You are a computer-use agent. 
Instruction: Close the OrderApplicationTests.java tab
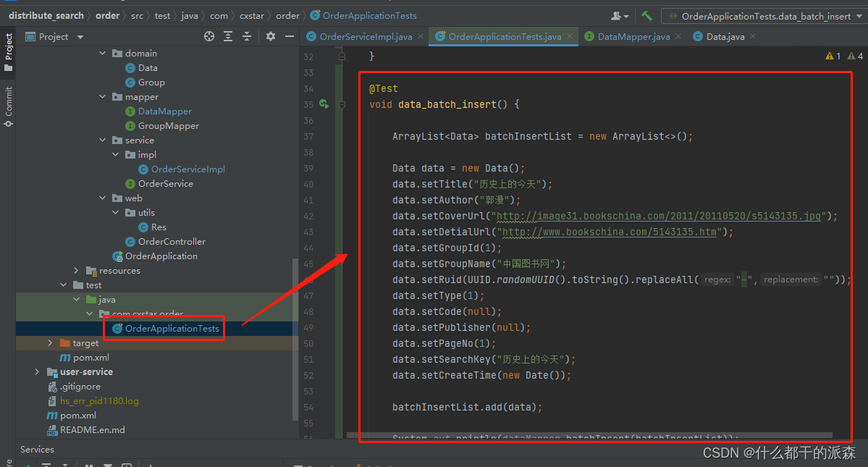point(570,36)
